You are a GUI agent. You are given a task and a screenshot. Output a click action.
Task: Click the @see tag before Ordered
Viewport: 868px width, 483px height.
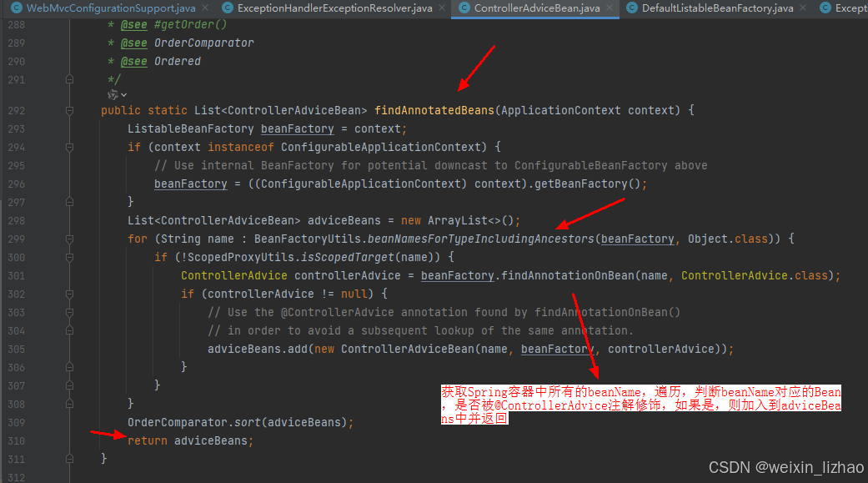(134, 62)
